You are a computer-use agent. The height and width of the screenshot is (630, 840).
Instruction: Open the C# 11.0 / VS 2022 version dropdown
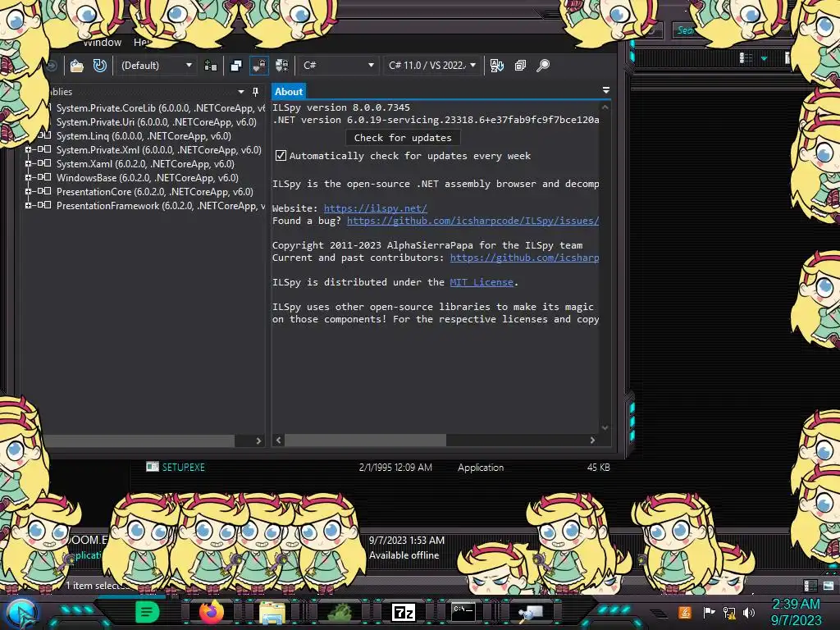pyautogui.click(x=431, y=66)
